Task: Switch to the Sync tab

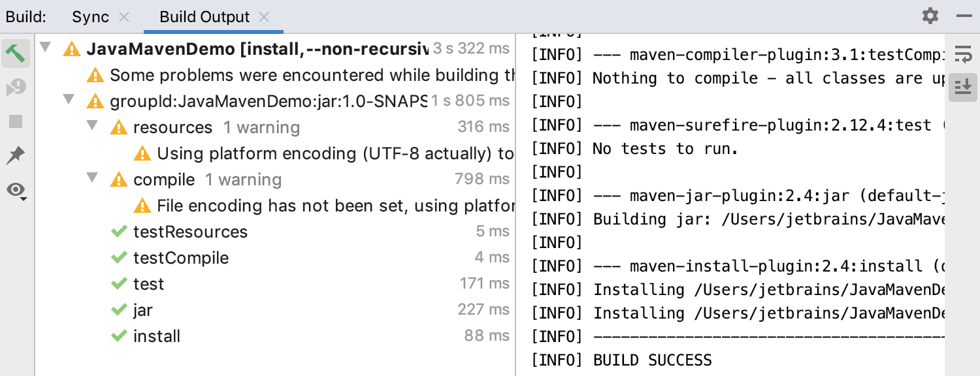Action: pyautogui.click(x=91, y=16)
